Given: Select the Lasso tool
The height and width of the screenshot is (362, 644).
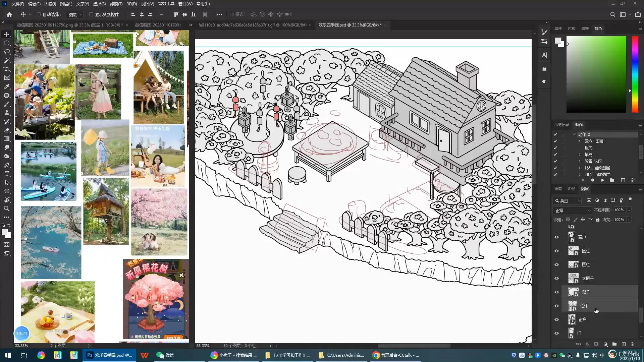Looking at the screenshot, I should [7, 52].
